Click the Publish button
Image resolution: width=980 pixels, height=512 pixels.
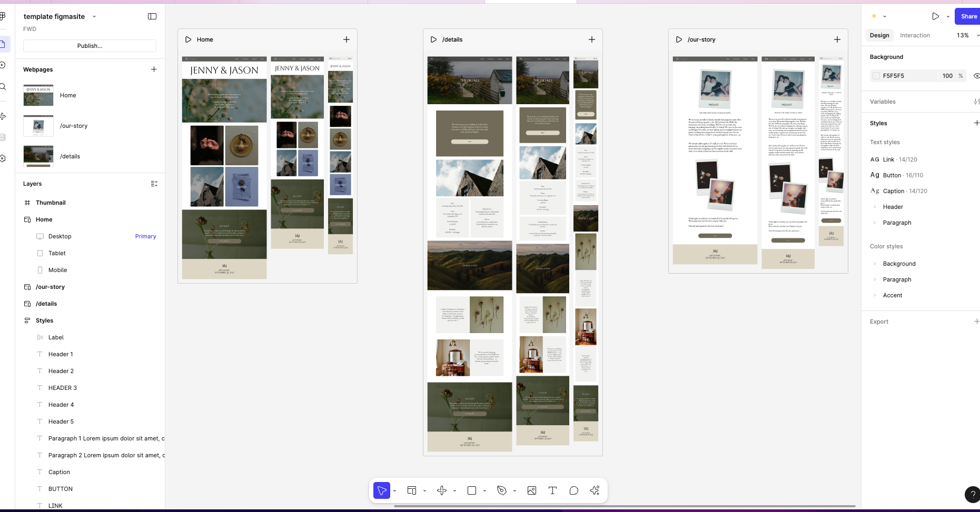pos(90,46)
